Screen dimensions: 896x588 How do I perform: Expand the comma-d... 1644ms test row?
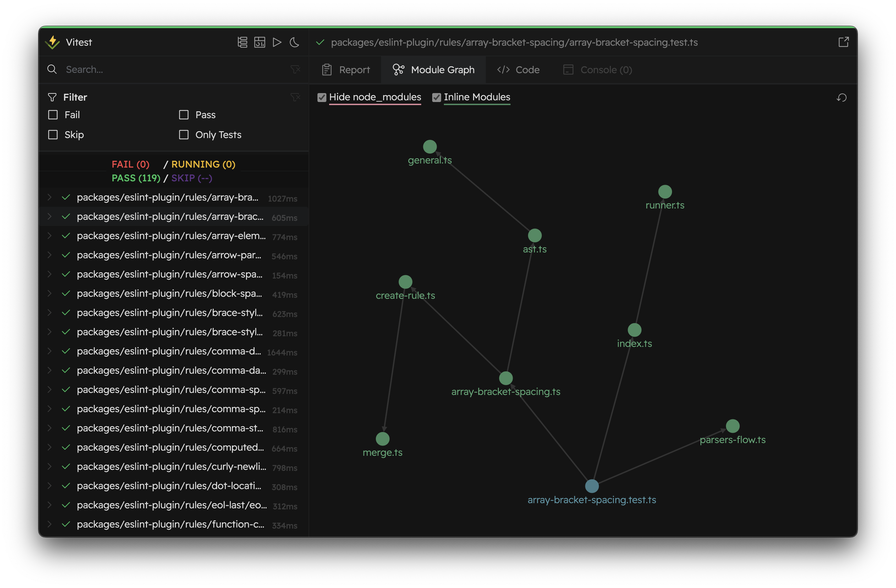(x=49, y=351)
